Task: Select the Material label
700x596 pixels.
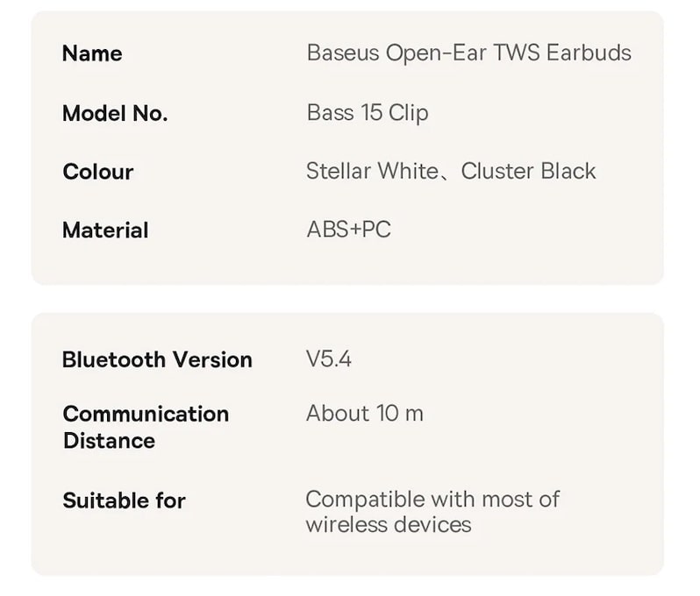Action: tap(105, 231)
